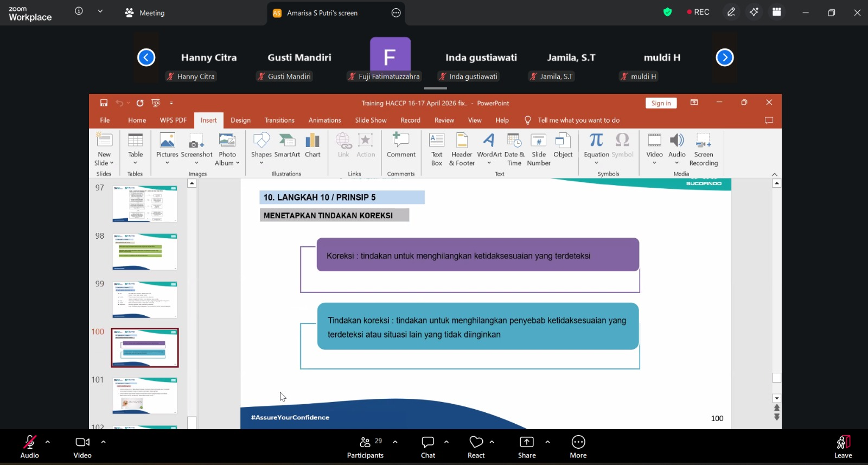
Task: Insert a SmartArt graphic
Action: pos(287,146)
